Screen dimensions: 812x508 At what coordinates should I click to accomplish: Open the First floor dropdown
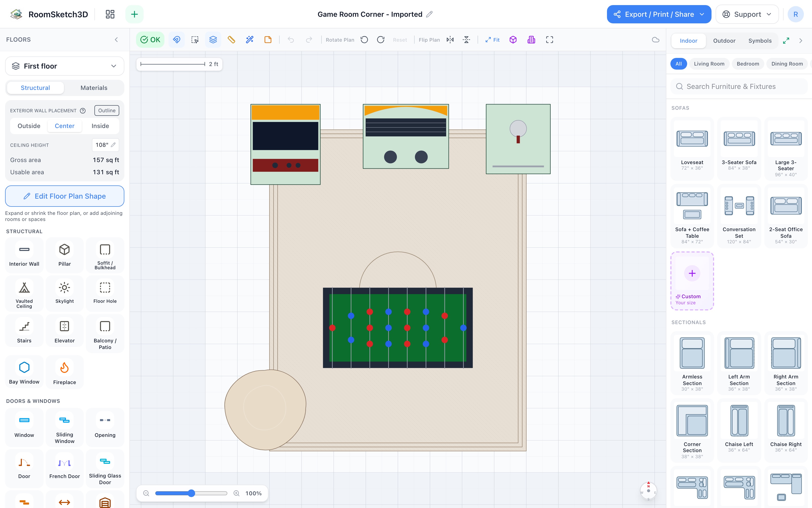(64, 66)
